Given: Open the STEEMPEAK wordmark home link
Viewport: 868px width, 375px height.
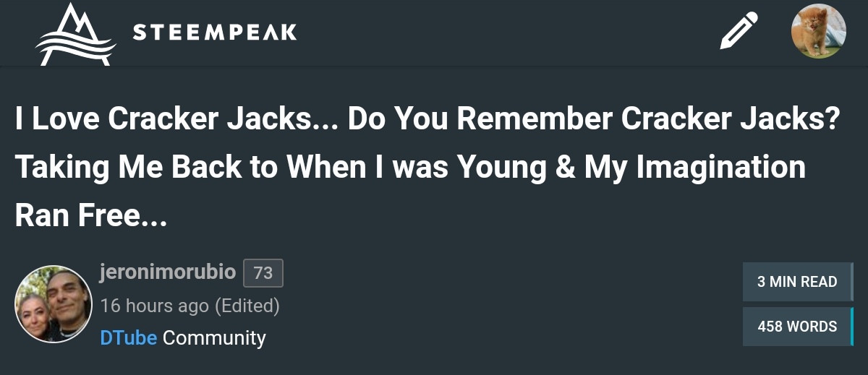Looking at the screenshot, I should [x=215, y=32].
